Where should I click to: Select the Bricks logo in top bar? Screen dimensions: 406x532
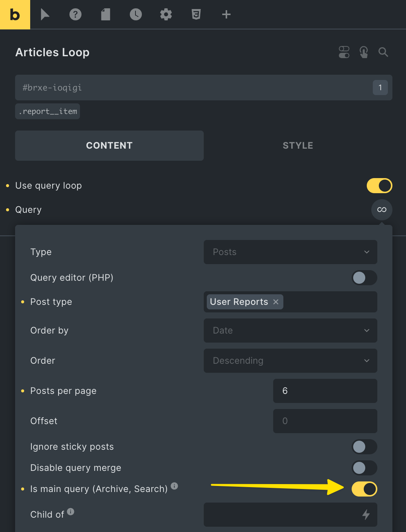pyautogui.click(x=15, y=14)
